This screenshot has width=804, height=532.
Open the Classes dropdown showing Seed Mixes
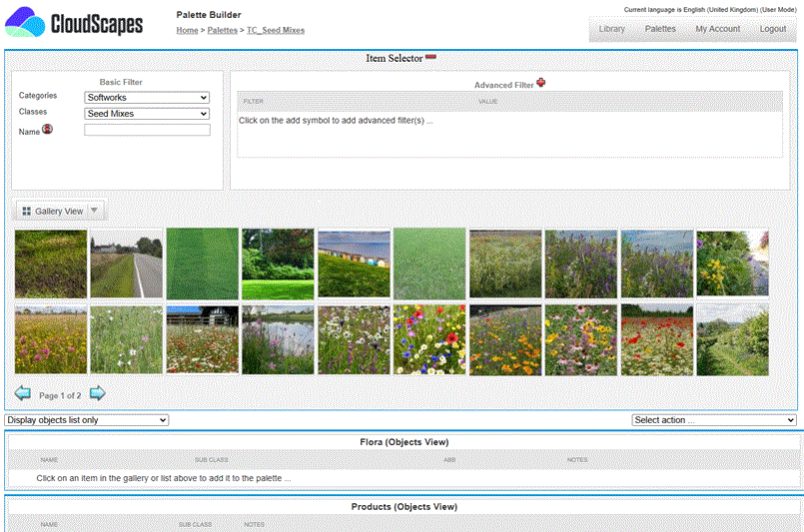point(147,114)
